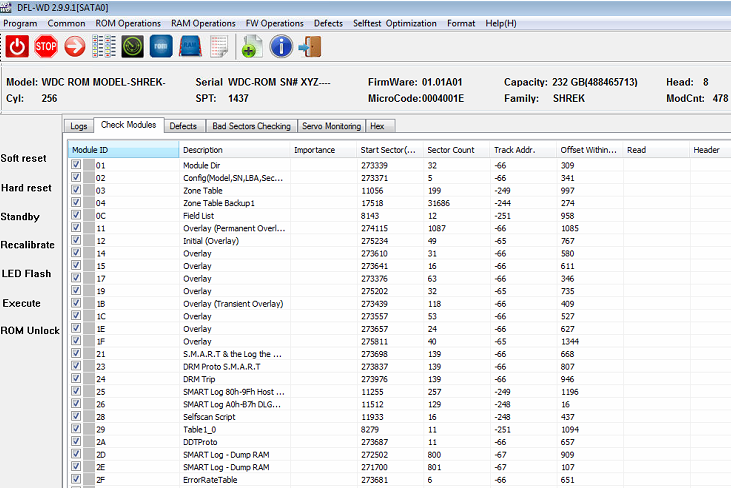Toggle checkbox for module 28 Selfscan Script
Screen dimensions: 731x488
tap(76, 416)
